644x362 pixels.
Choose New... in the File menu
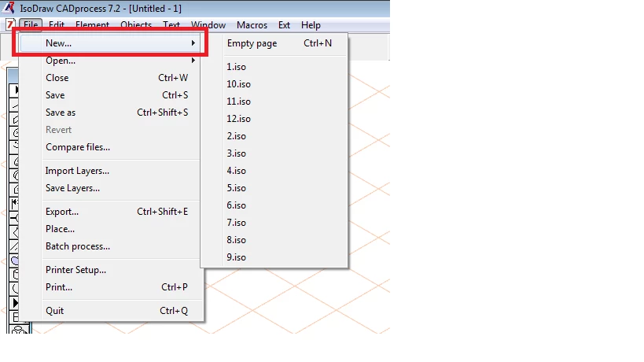pos(110,43)
